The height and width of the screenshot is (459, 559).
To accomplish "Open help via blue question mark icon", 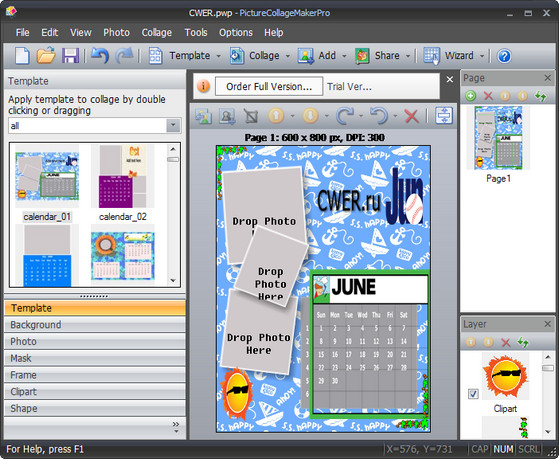I will tap(504, 56).
